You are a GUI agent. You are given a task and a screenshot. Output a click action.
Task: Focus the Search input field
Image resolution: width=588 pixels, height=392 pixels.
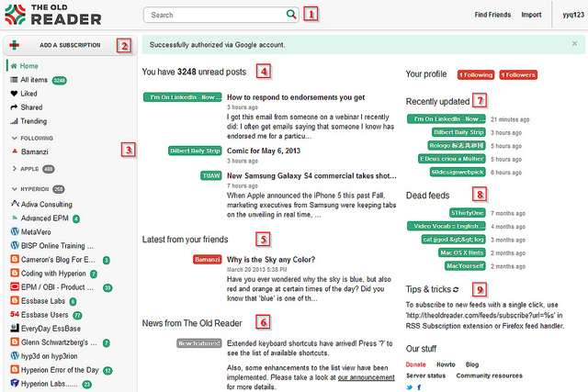(220, 15)
